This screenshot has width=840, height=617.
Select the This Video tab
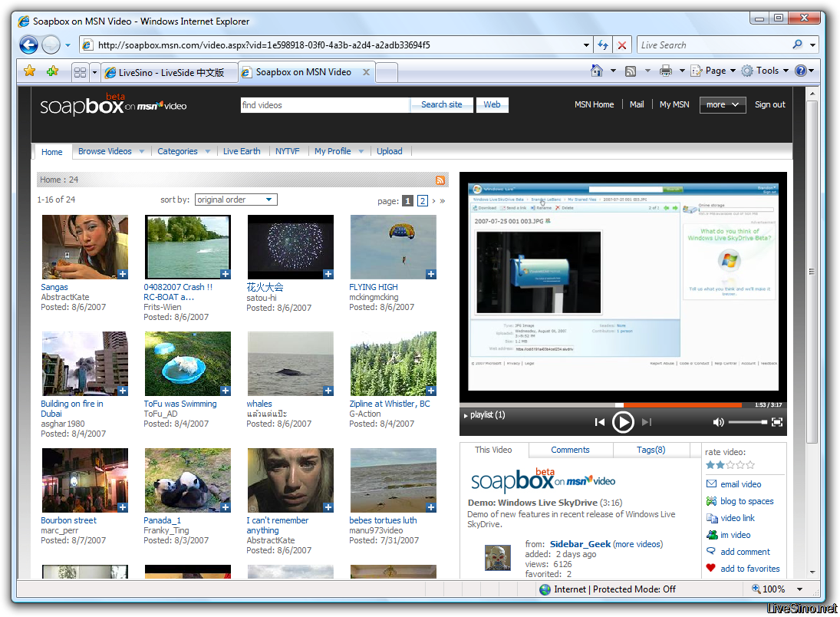[493, 450]
